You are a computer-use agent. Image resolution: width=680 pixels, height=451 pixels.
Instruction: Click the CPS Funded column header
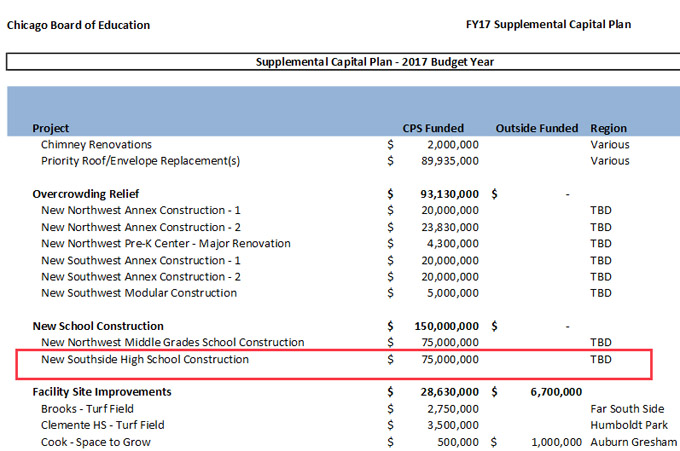click(x=433, y=128)
